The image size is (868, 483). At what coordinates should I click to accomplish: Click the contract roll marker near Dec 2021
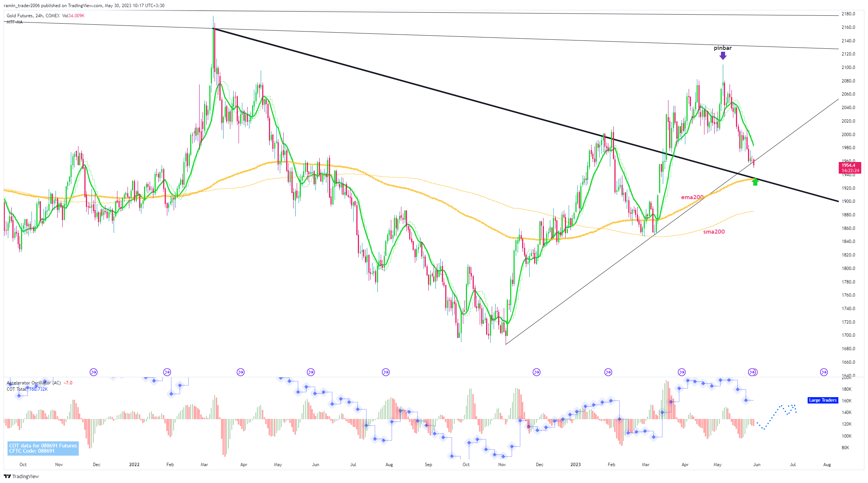pos(94,372)
